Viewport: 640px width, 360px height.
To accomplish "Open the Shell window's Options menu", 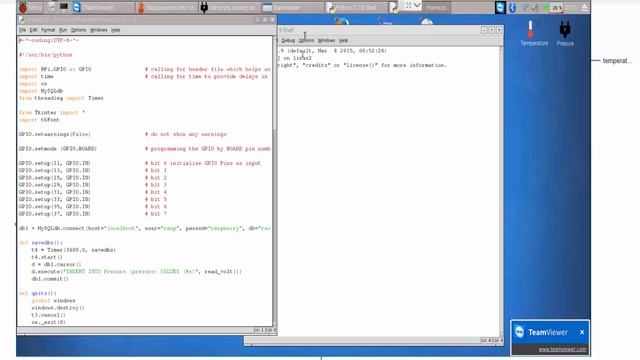I will [x=306, y=40].
